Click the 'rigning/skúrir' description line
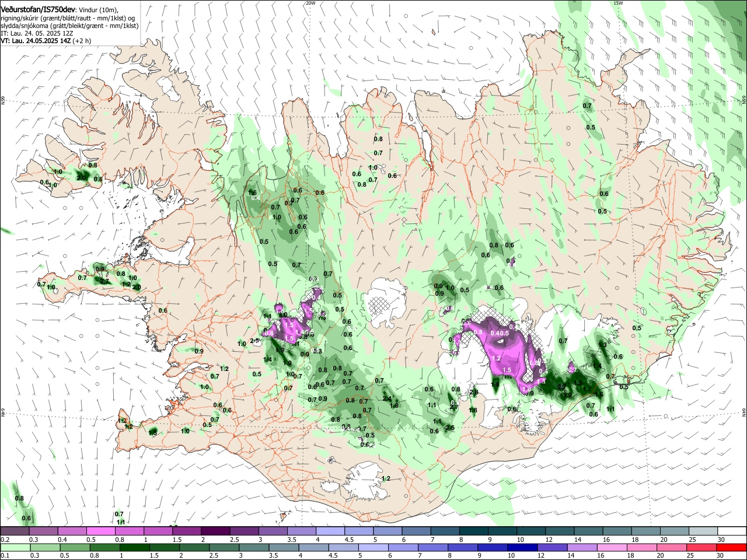 [68, 18]
